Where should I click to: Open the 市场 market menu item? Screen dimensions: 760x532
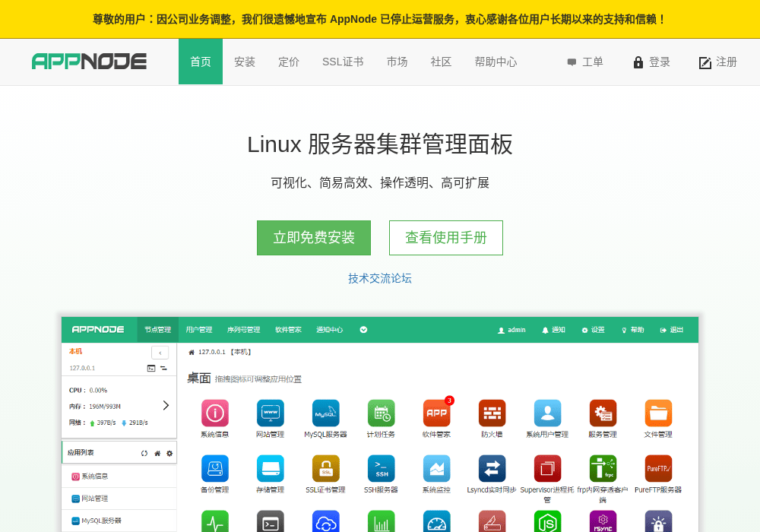coord(397,62)
